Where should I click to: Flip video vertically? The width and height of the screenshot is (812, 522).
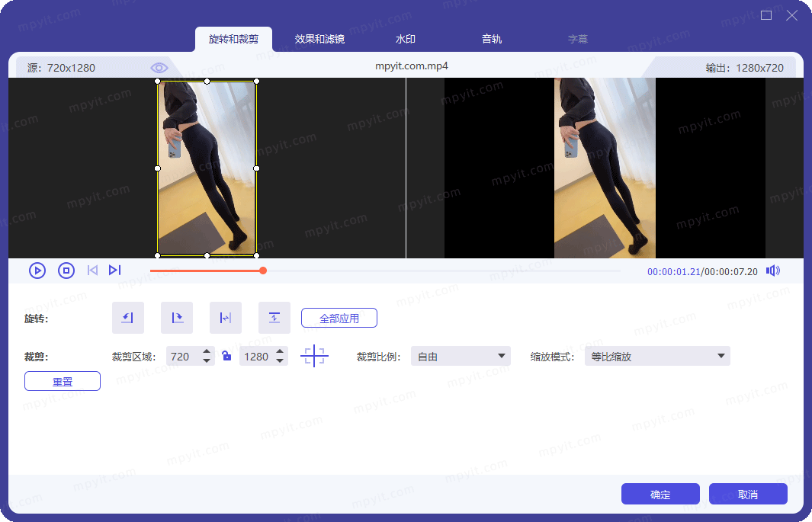274,318
